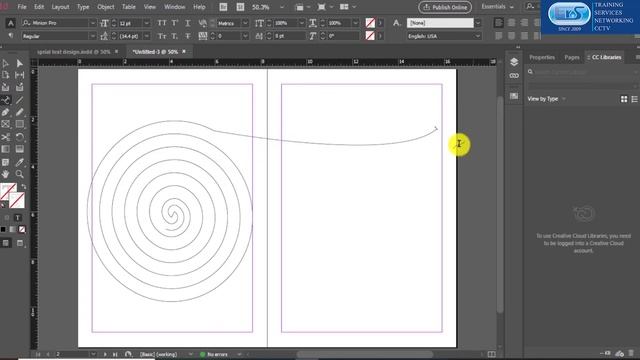
Task: Open Adobe Stock icon in menu bar
Action: [x=240, y=7]
